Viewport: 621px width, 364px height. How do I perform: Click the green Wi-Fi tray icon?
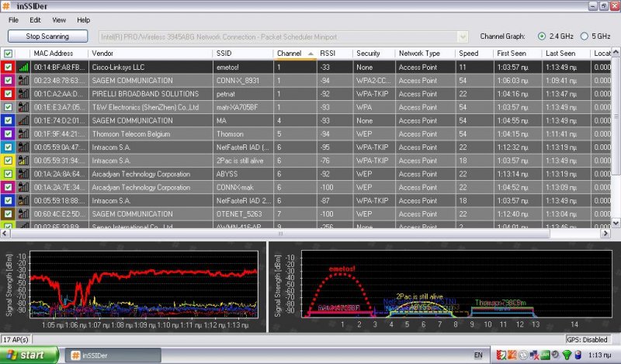click(x=567, y=355)
